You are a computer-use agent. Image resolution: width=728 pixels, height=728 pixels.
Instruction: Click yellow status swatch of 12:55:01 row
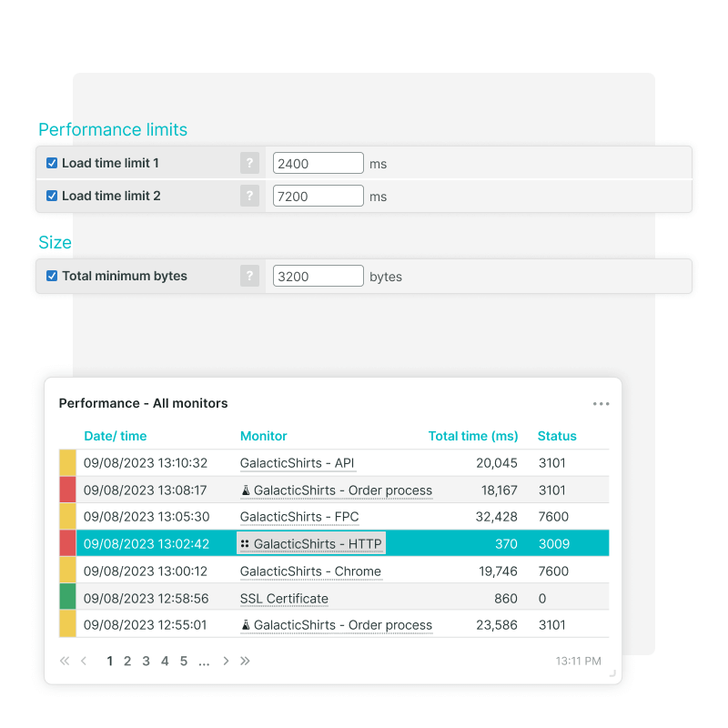67,624
